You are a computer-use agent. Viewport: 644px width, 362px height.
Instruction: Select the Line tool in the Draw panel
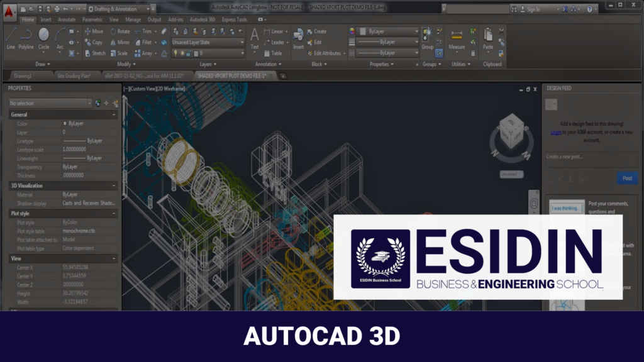pos(10,38)
